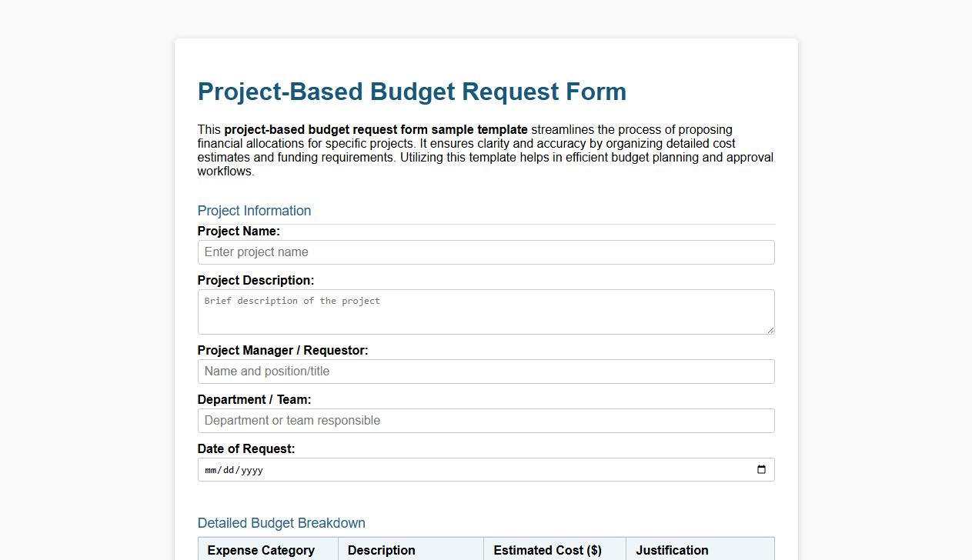Click the textarea resize handle
Image resolution: width=972 pixels, height=560 pixels.
pos(770,331)
